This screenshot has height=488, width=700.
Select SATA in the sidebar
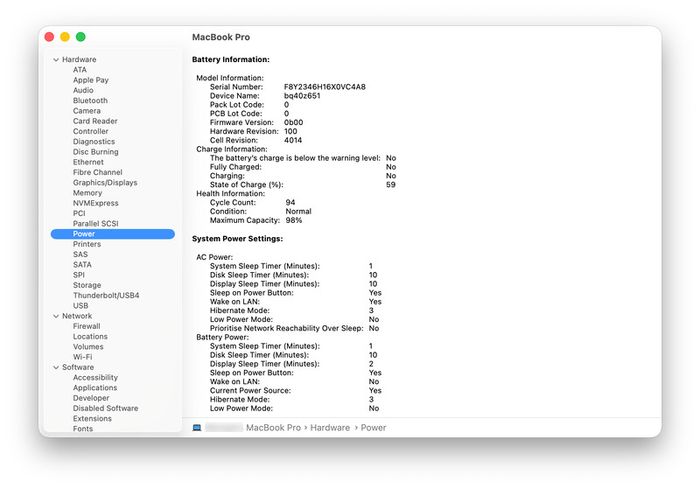(x=82, y=265)
